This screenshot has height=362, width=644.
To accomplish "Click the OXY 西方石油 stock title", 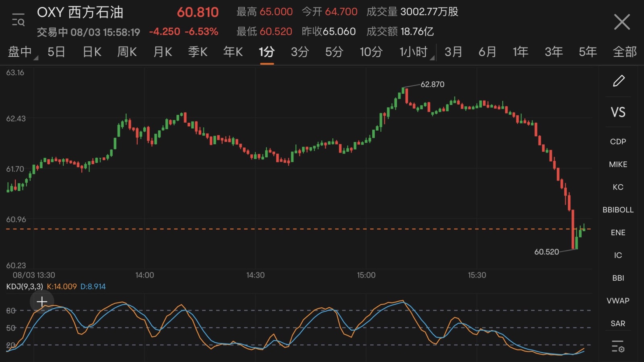I will click(x=80, y=12).
